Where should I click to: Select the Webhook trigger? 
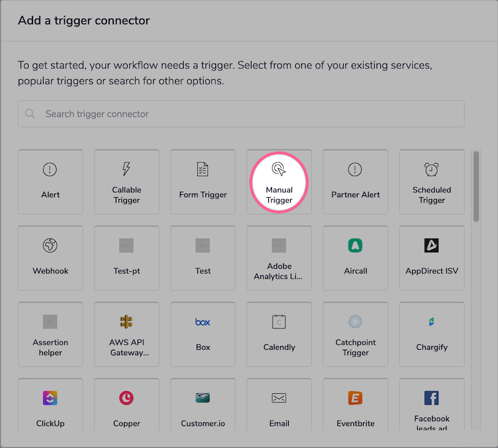pos(50,258)
